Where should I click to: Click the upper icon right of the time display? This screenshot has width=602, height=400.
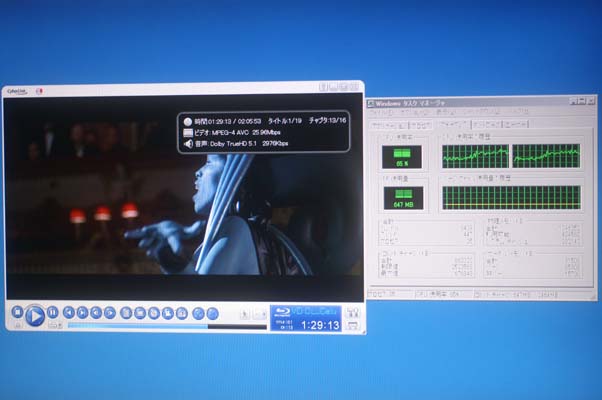[x=352, y=312]
